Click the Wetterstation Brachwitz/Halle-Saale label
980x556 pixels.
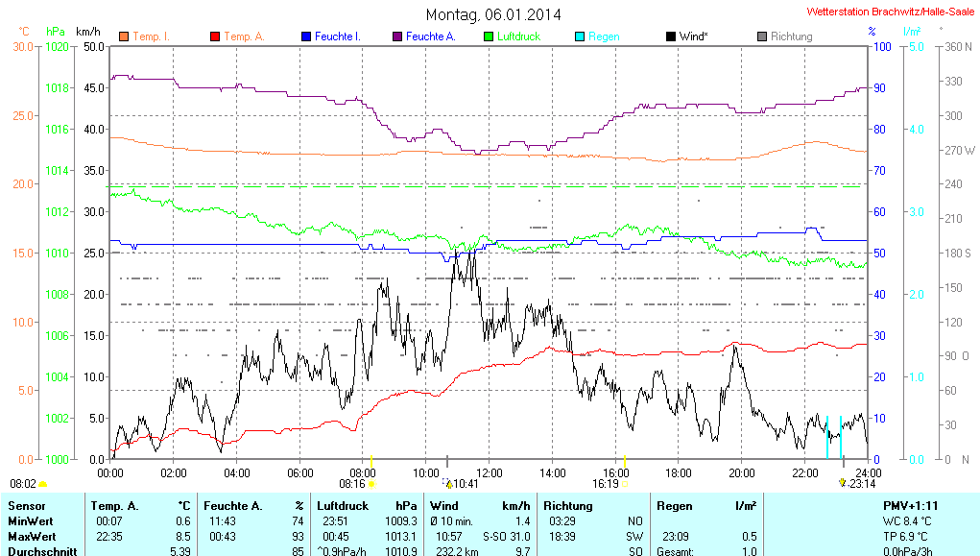click(x=891, y=12)
